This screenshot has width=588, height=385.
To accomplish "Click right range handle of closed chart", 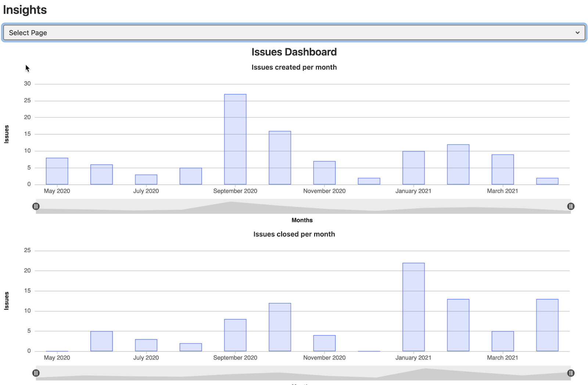I will [571, 373].
